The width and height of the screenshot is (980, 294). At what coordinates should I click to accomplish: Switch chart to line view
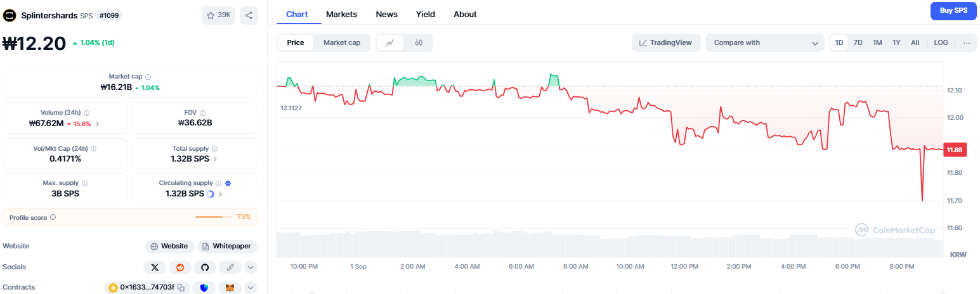pyautogui.click(x=391, y=42)
